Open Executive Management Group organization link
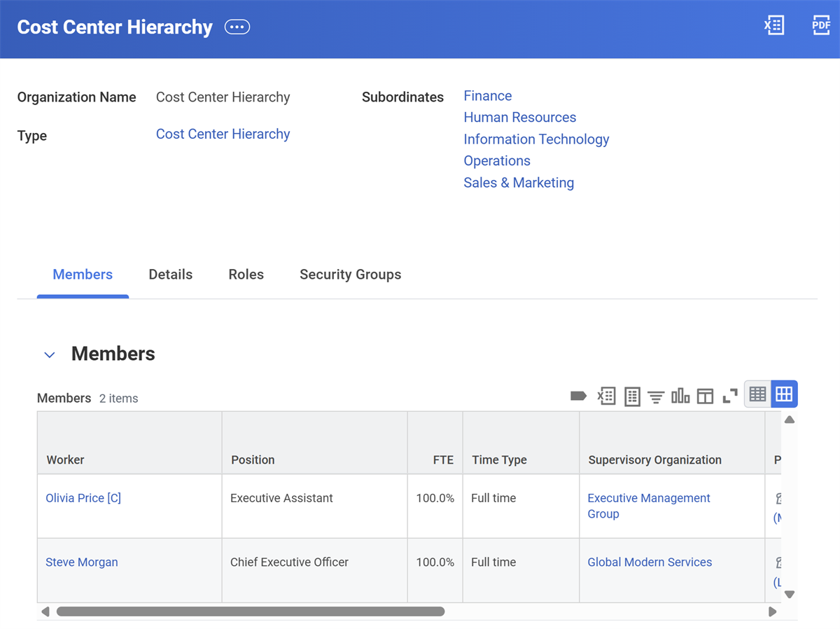This screenshot has height=629, width=840. coord(649,506)
